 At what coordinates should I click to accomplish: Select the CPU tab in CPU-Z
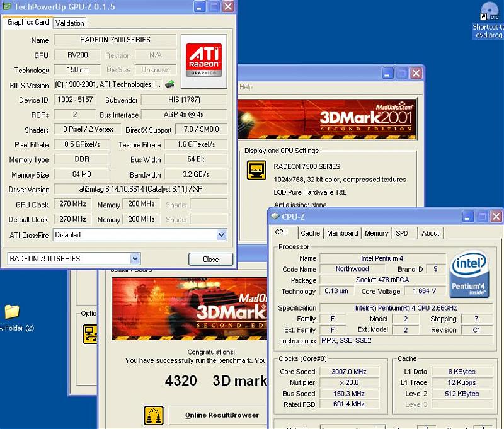click(x=281, y=232)
